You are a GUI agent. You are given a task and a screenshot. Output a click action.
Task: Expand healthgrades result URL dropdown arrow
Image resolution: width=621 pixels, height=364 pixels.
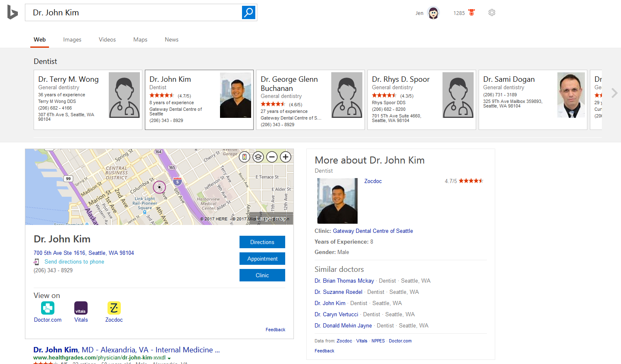point(169,358)
